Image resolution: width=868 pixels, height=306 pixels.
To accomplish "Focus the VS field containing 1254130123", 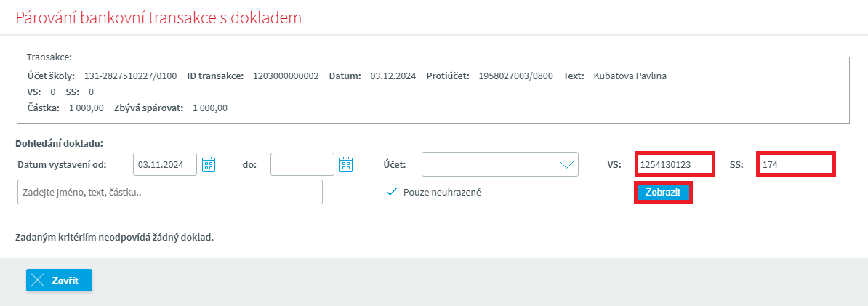I will tap(675, 165).
